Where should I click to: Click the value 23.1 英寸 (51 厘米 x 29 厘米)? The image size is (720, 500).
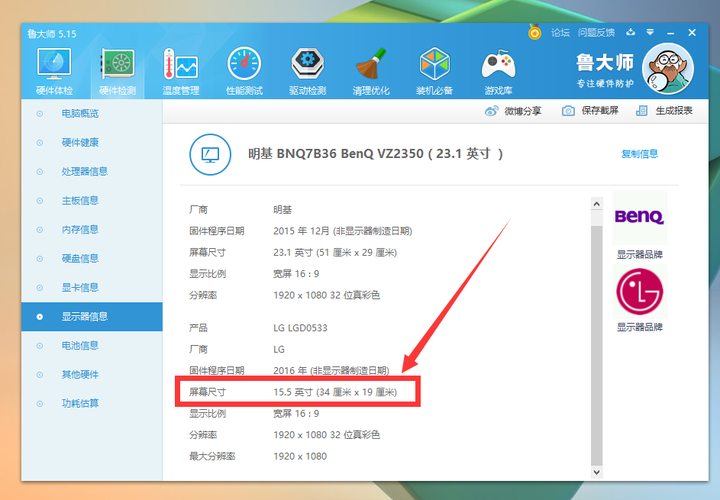(335, 253)
